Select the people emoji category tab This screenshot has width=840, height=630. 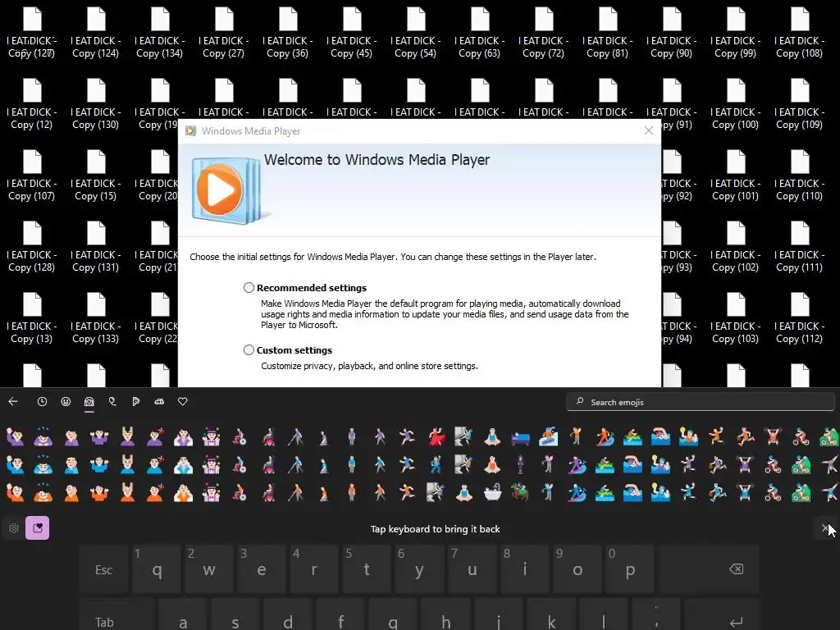point(89,401)
